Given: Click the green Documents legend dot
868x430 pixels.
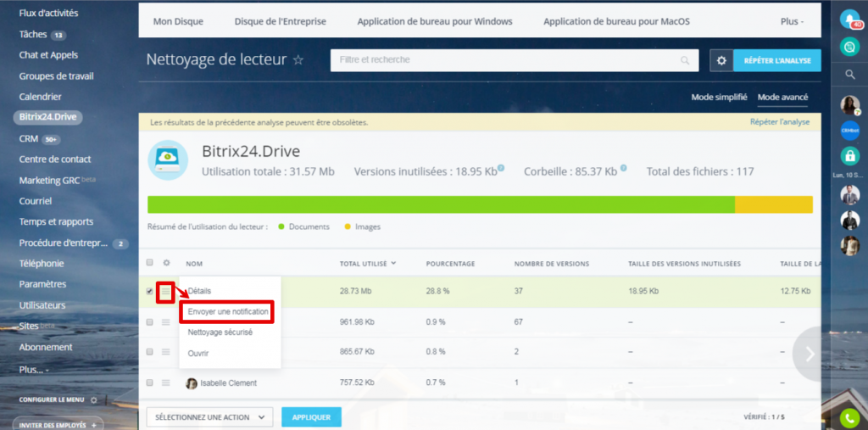Looking at the screenshot, I should coord(281,226).
